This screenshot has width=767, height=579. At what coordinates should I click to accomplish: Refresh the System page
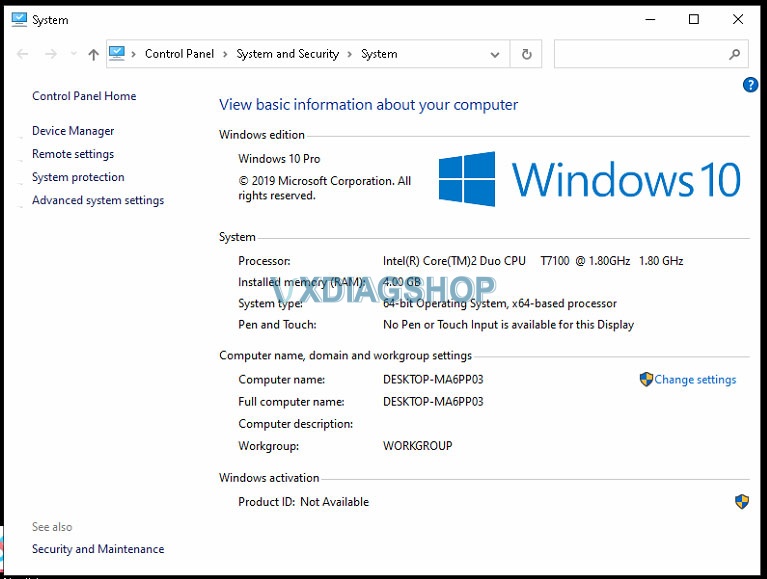click(x=526, y=54)
